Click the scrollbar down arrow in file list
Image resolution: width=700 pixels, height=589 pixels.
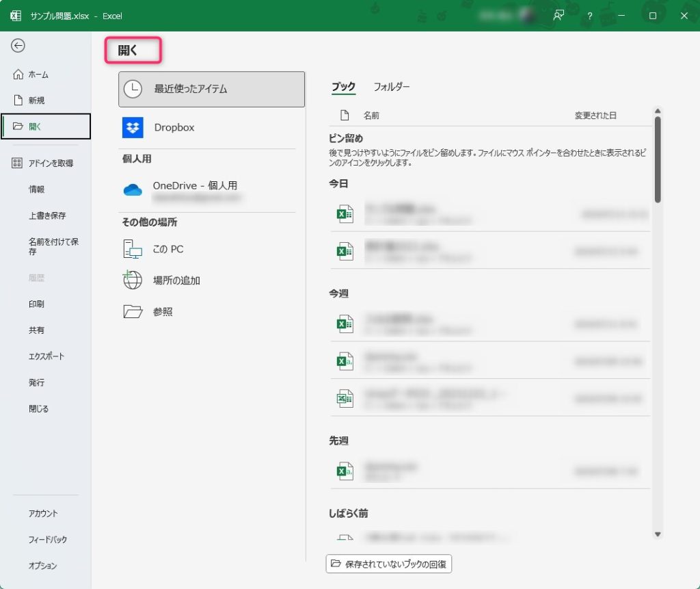[x=658, y=534]
